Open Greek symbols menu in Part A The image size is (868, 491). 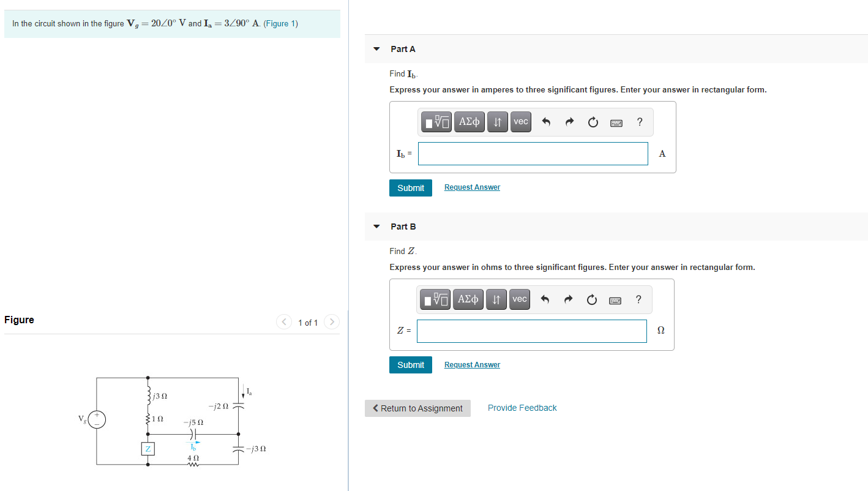point(470,122)
